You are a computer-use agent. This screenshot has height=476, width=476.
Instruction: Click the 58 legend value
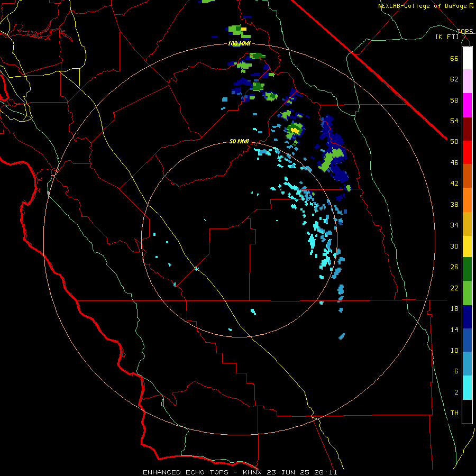coord(454,100)
